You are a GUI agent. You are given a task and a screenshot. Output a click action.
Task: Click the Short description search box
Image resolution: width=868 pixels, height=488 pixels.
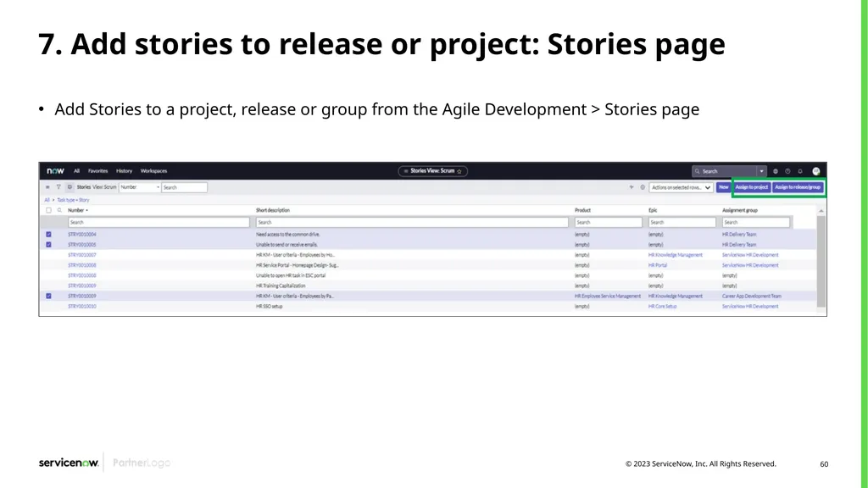point(413,223)
